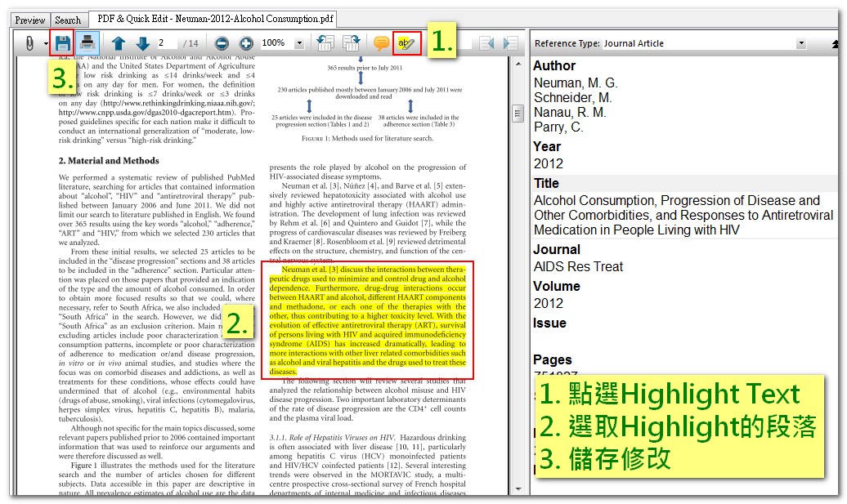Viewport: 847px width, 504px height.
Task: Click the heading '2. Material and Methods'
Action: point(109,160)
